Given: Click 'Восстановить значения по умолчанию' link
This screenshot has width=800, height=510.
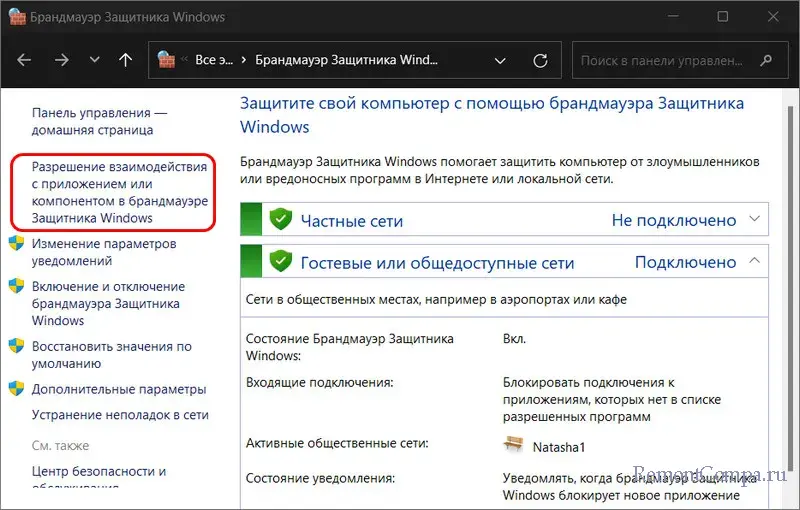Looking at the screenshot, I should tap(112, 355).
